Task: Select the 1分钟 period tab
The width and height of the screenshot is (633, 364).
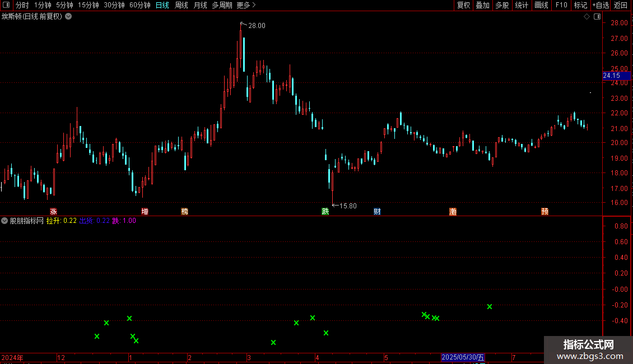Action: [43, 5]
